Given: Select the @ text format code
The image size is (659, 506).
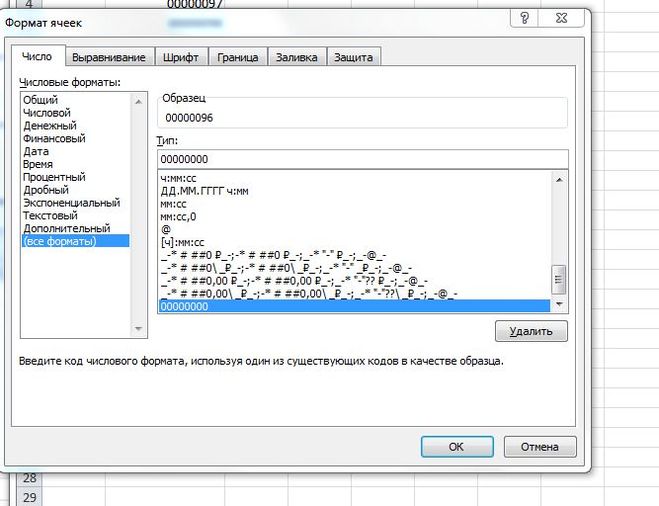Looking at the screenshot, I should tap(165, 229).
